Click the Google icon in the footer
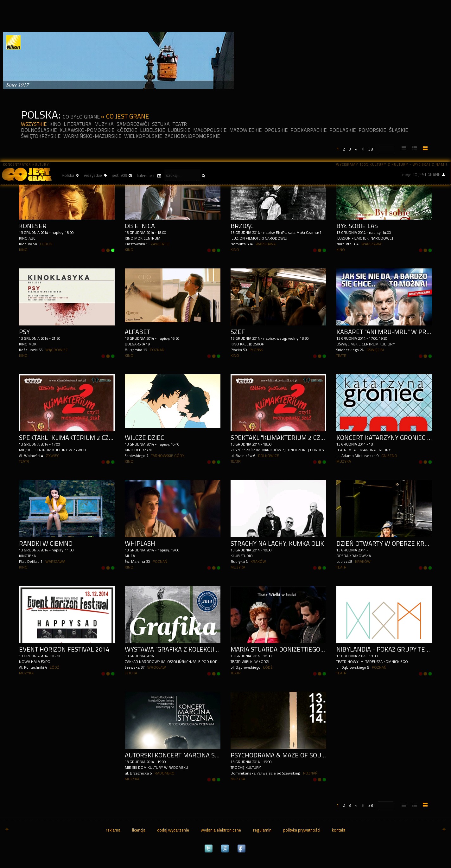This screenshot has height=868, width=451. point(225,848)
